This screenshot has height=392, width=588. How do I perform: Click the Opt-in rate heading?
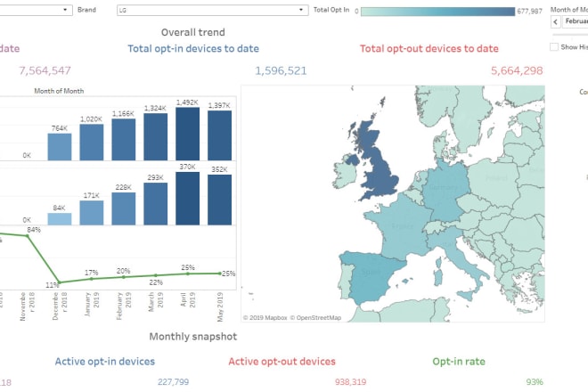(x=459, y=362)
